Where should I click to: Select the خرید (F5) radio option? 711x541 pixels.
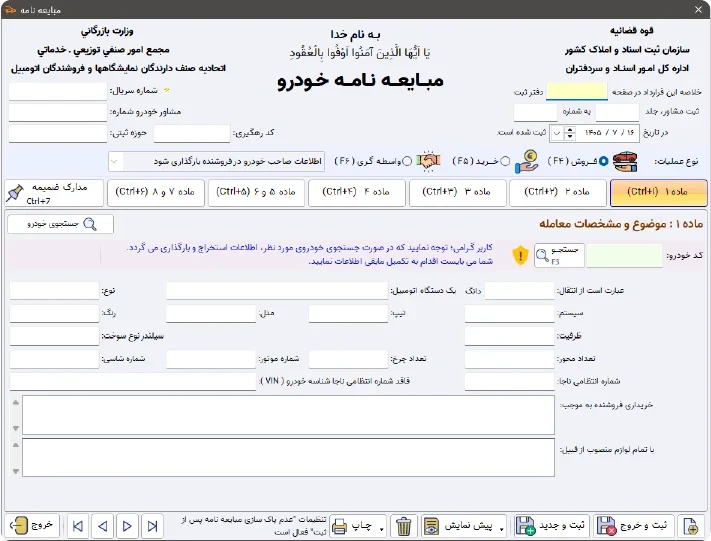[505, 161]
